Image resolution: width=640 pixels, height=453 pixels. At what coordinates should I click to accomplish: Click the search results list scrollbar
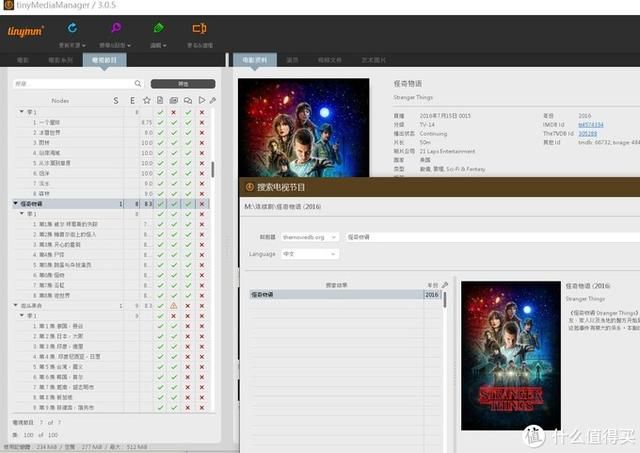tap(444, 300)
